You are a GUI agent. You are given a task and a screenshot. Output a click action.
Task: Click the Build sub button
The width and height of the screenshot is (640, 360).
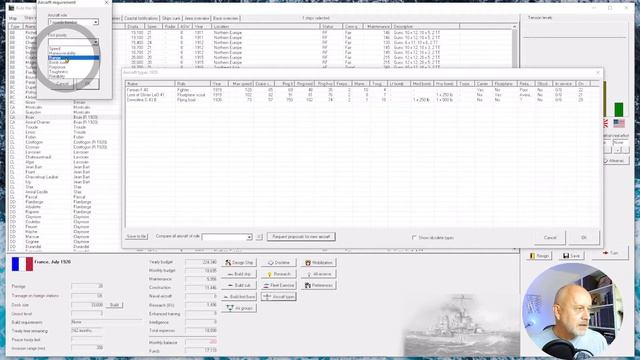[x=239, y=285]
